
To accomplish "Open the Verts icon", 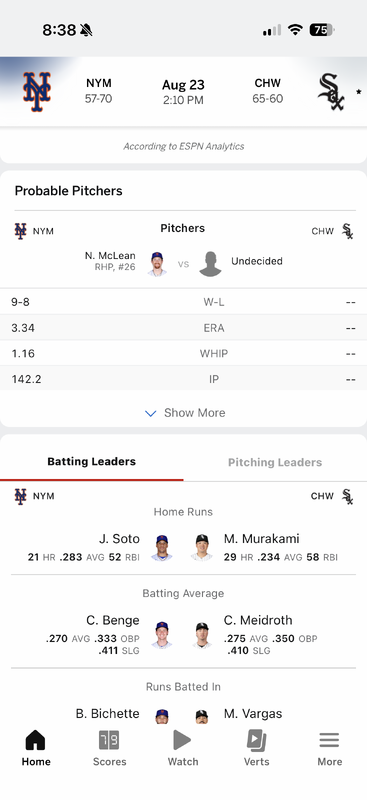I will click(256, 740).
